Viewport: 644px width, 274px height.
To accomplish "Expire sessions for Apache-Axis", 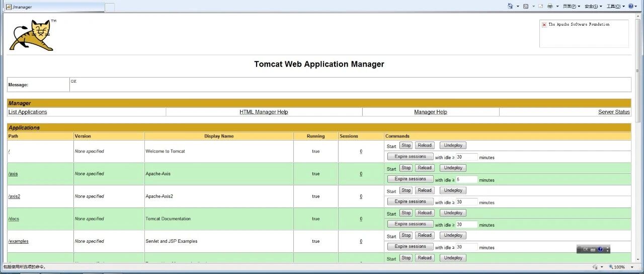I will point(410,179).
